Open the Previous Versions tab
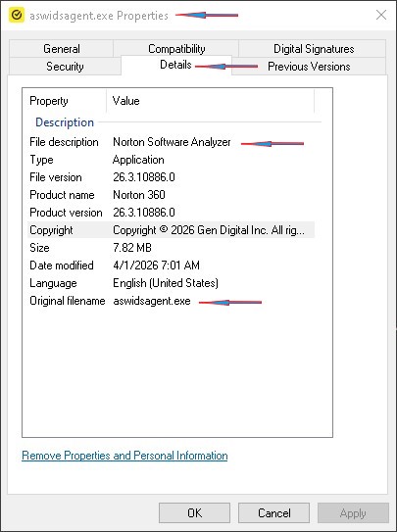397x532 pixels. (x=309, y=67)
